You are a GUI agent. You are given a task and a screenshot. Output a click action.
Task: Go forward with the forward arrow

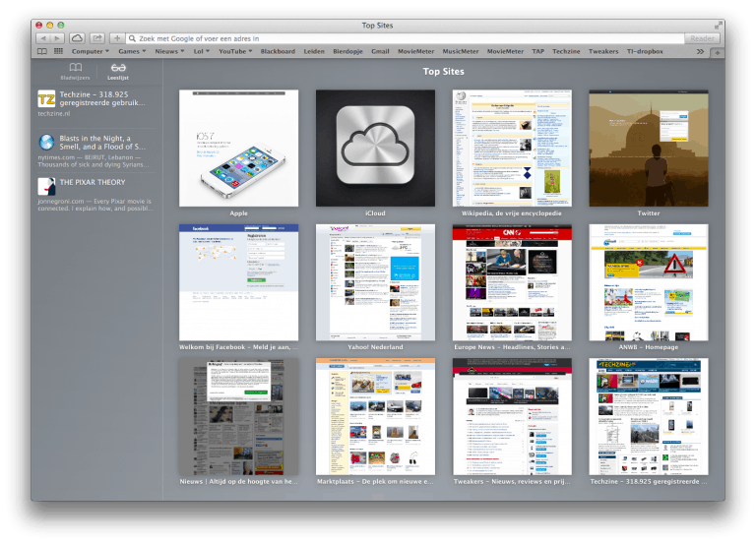pyautogui.click(x=57, y=38)
